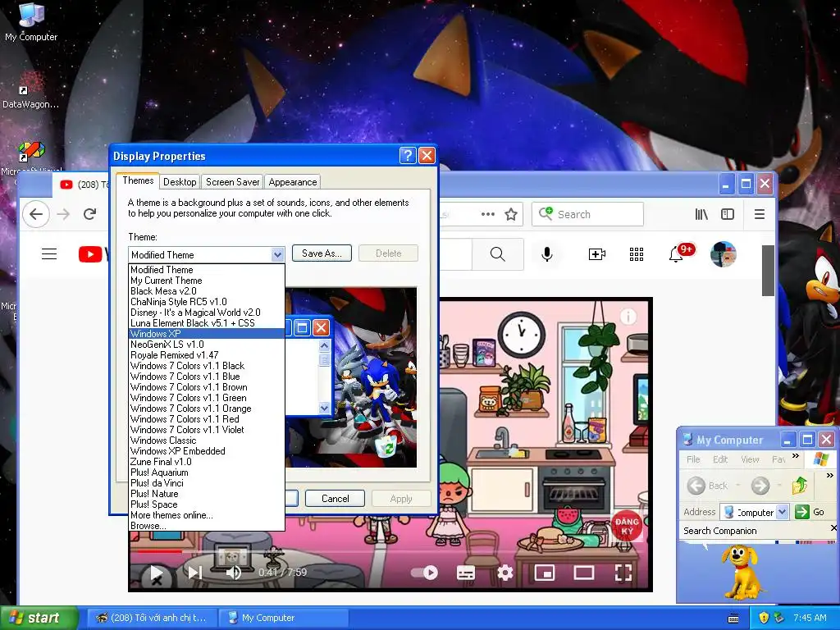The image size is (840, 630).
Task: Click the video info card icon
Action: tap(628, 317)
